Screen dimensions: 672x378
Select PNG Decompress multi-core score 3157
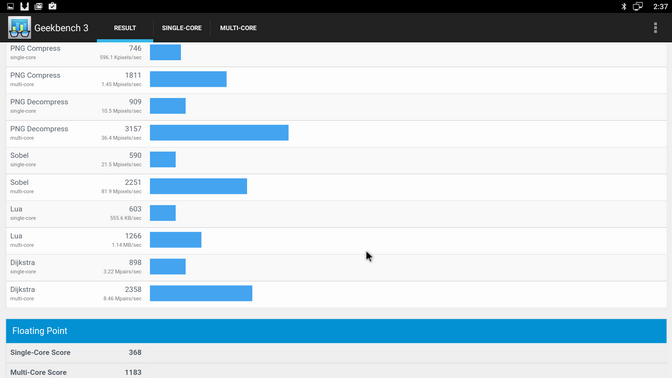(133, 129)
